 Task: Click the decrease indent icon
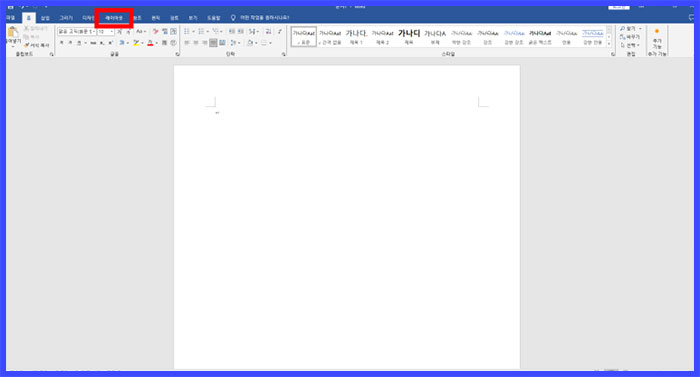pyautogui.click(x=232, y=32)
